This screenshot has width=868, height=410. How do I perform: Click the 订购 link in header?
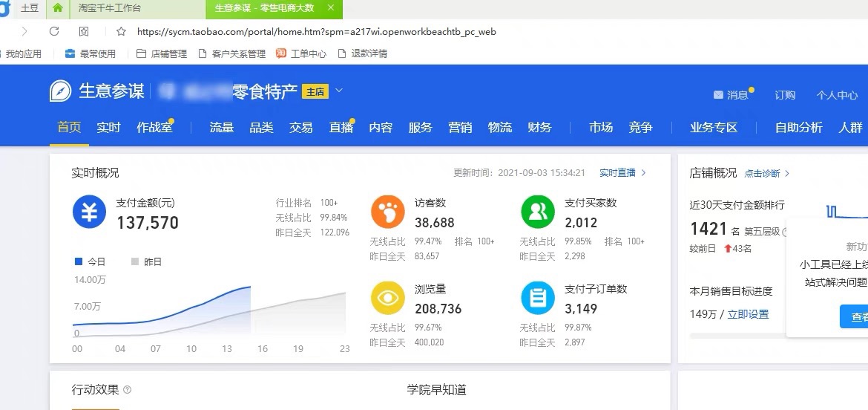pyautogui.click(x=785, y=95)
